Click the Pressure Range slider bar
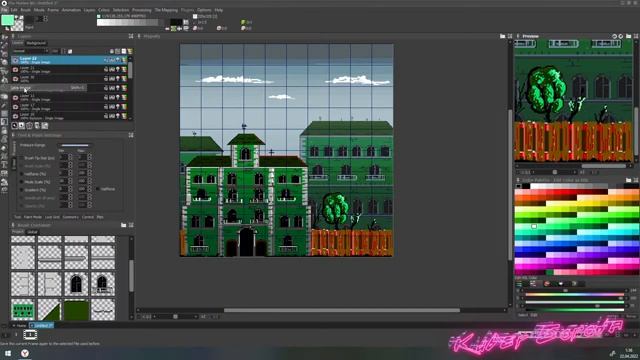The image size is (640, 360). pyautogui.click(x=75, y=145)
